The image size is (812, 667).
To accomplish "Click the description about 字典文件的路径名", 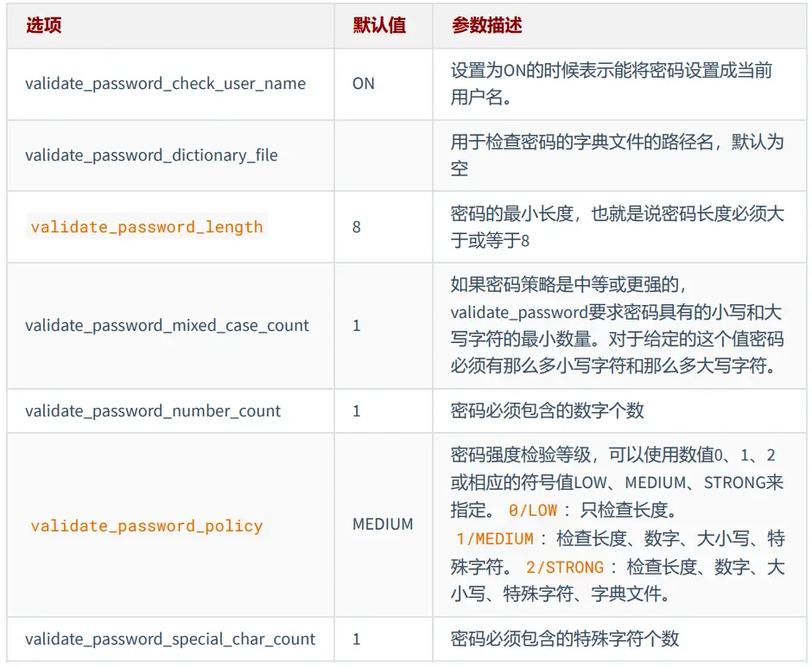I will (x=617, y=155).
